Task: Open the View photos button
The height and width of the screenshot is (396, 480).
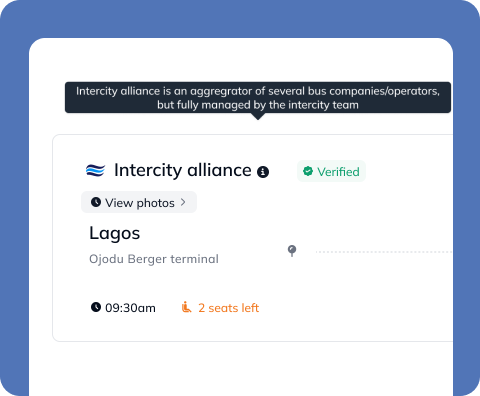Action: tap(139, 202)
